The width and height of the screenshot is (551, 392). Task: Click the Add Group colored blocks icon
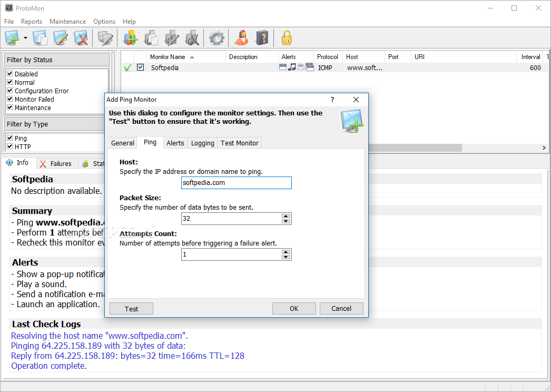pyautogui.click(x=130, y=37)
